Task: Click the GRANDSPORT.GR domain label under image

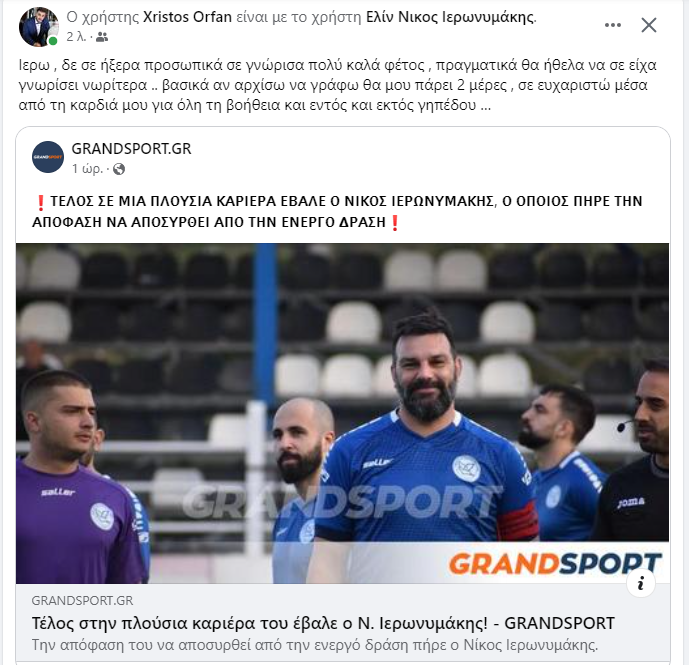Action: tap(82, 600)
